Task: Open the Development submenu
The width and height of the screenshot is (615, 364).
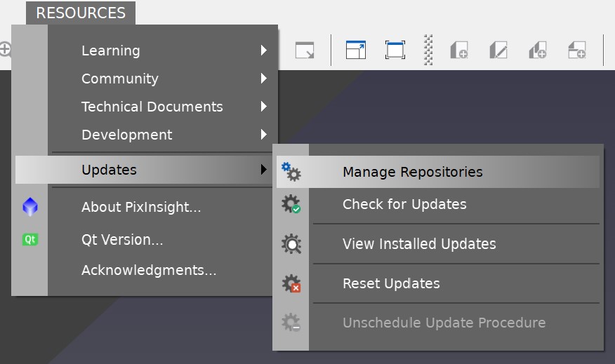Action: pos(126,135)
